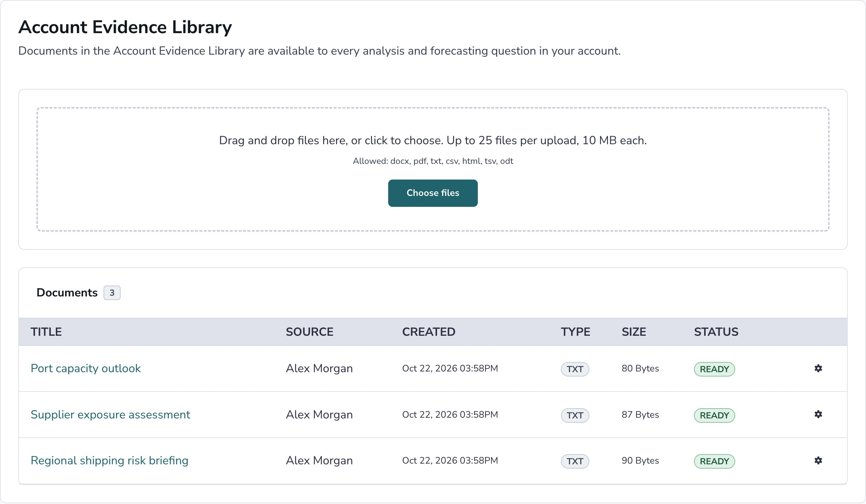
Task: Click created date of Regional shipping risk briefing
Action: point(450,460)
